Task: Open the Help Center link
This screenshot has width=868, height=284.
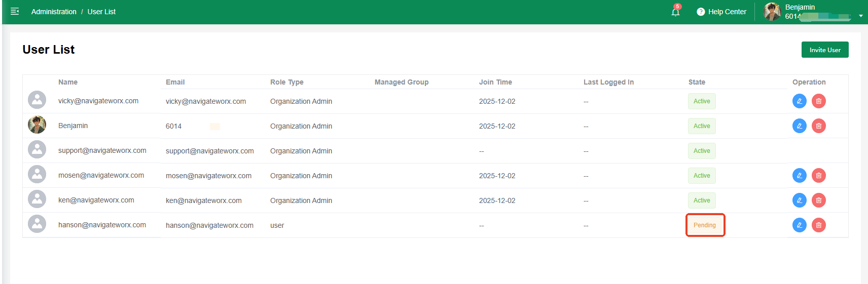Action: click(727, 12)
